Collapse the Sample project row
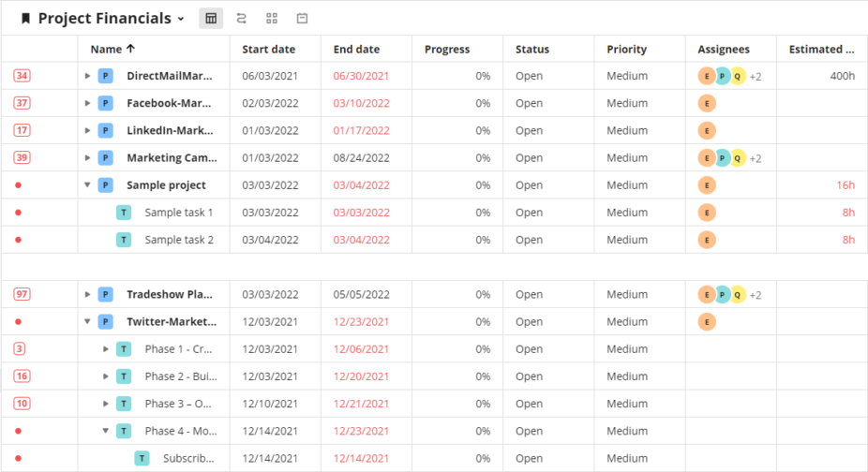Viewport: 868px width, 472px height. click(x=87, y=184)
